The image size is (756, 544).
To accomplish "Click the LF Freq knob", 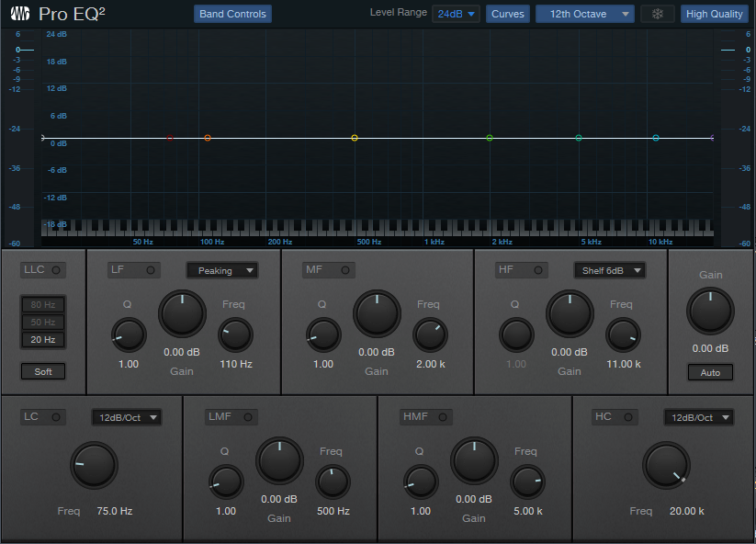I will point(236,334).
